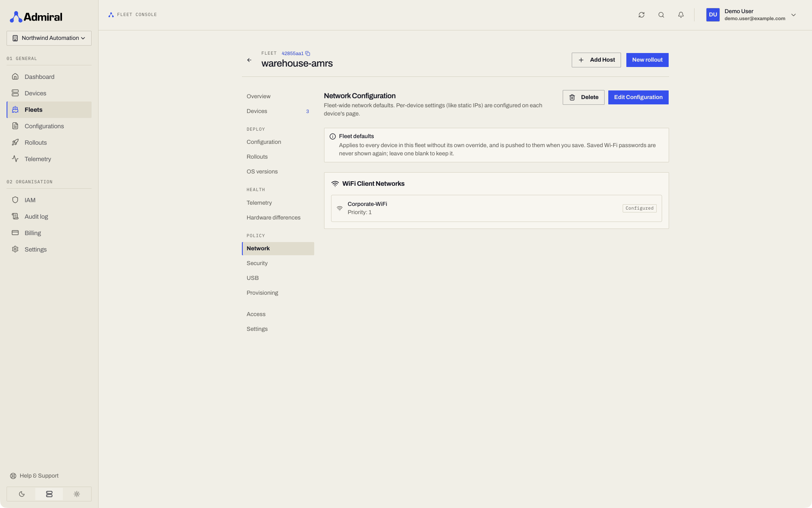Select the Corporate-WiFi network row

(x=496, y=208)
